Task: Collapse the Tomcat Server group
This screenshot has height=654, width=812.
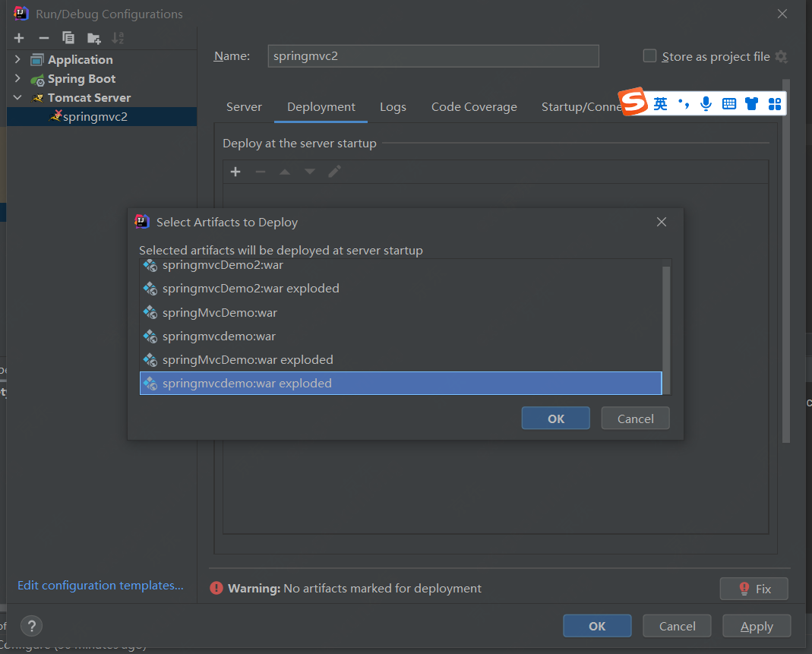Action: point(17,97)
